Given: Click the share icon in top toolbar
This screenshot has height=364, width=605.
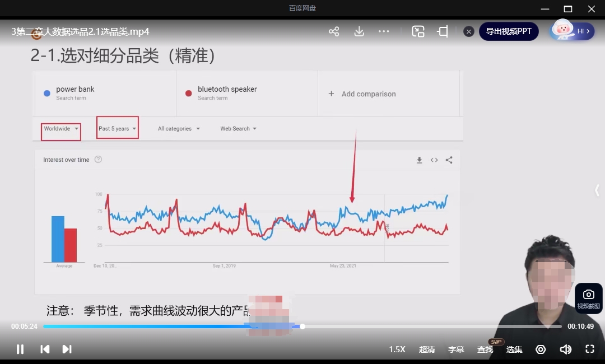Looking at the screenshot, I should click(334, 31).
